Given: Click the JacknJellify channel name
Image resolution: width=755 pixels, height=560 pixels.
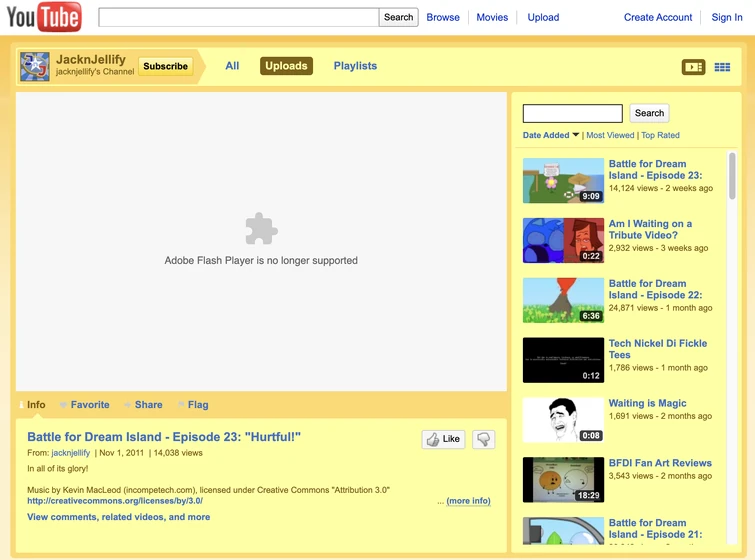Looking at the screenshot, I should tap(91, 59).
